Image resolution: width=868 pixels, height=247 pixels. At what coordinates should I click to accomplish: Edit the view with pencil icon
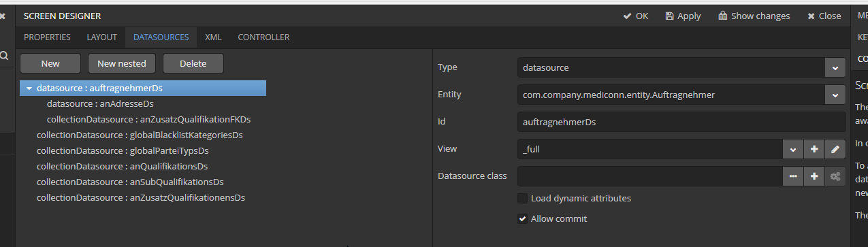pos(835,149)
